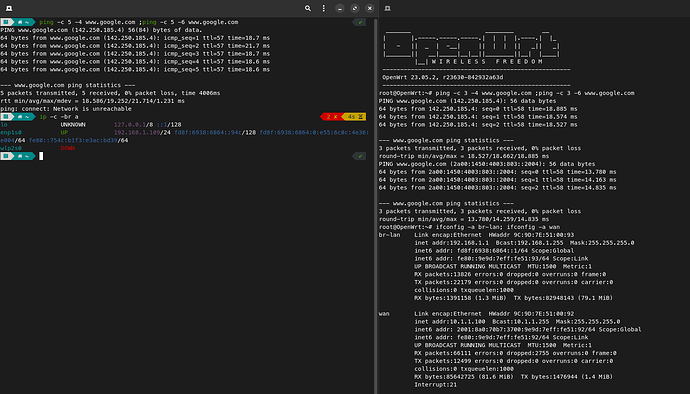
Task: Click the 'rtt min/avg/max/mdev' statistics line
Action: click(92, 101)
